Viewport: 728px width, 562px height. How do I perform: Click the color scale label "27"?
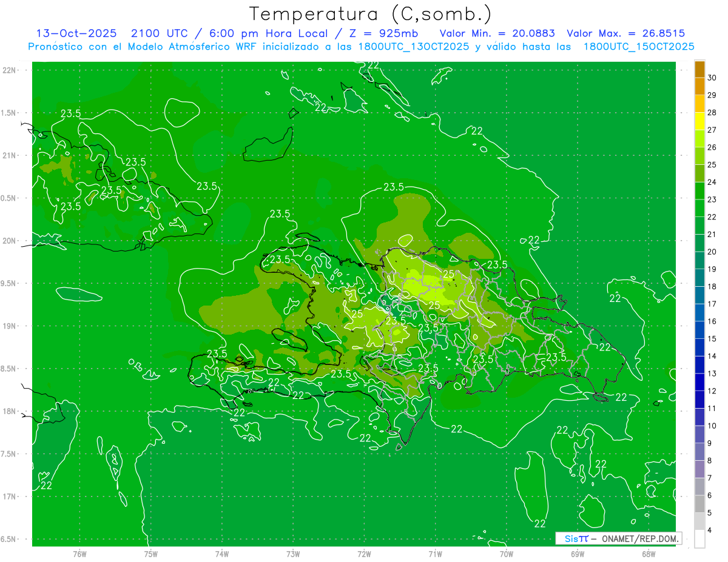pyautogui.click(x=712, y=130)
